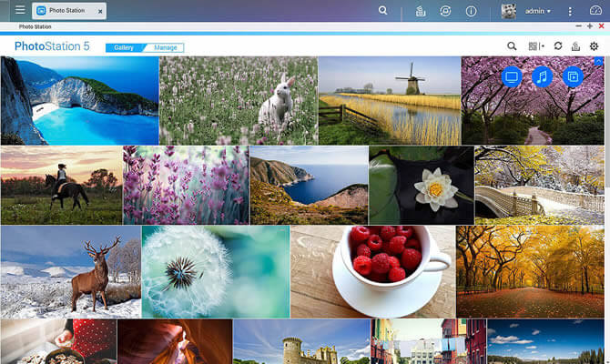Click the info icon in the top bar
The width and height of the screenshot is (610, 364).
pos(471,11)
